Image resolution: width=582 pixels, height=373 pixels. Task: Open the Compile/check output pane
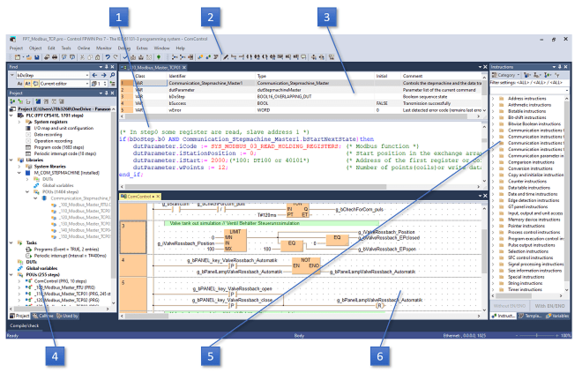tap(24, 326)
